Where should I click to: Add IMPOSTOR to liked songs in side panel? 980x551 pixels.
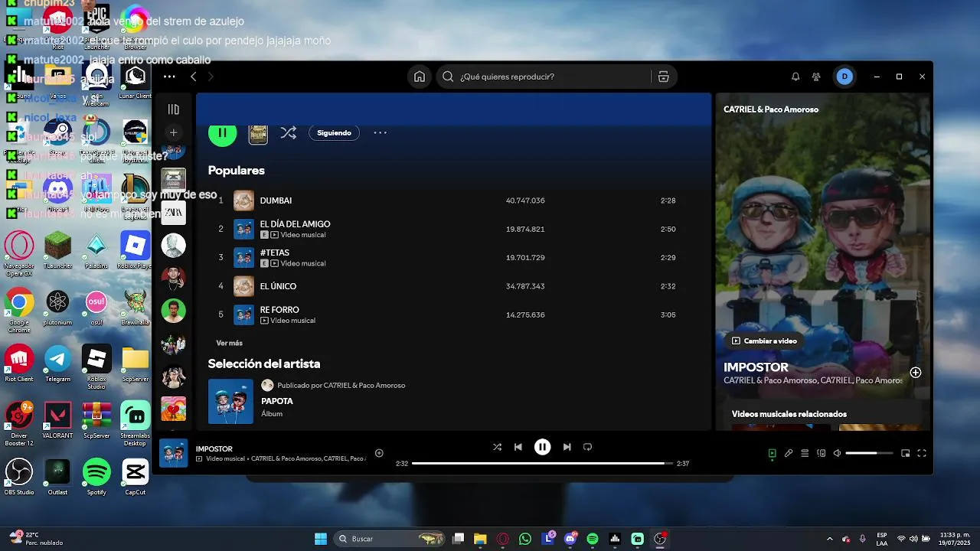coord(916,373)
